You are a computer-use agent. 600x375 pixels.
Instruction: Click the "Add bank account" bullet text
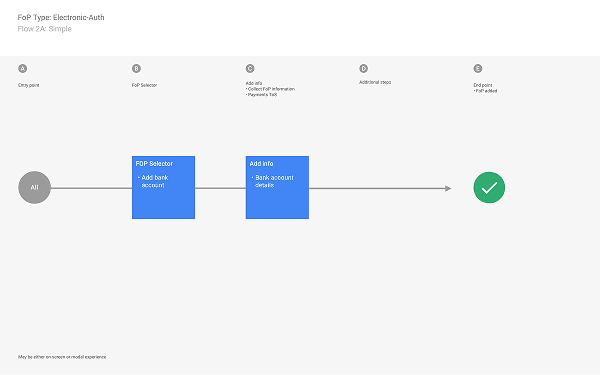(x=155, y=181)
